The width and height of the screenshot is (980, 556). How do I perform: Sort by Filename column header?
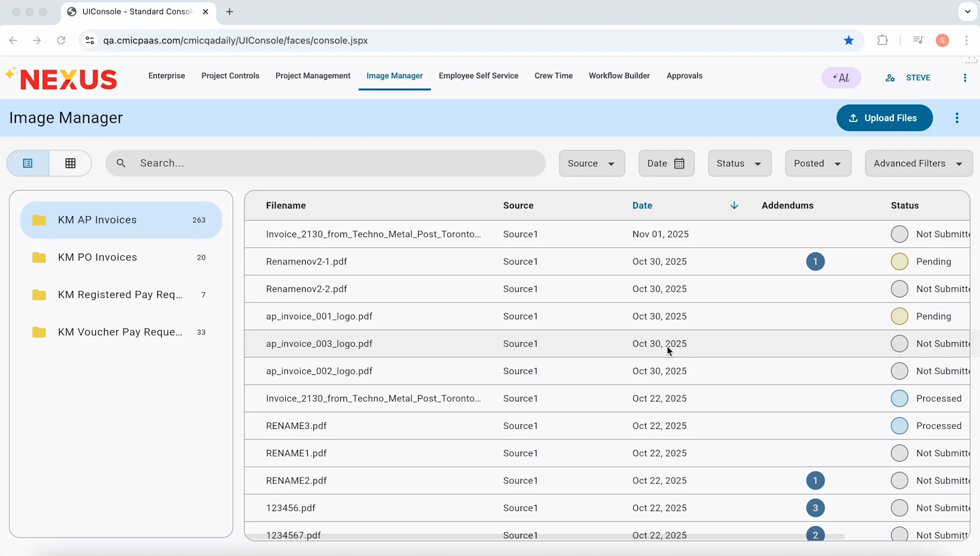coord(286,206)
